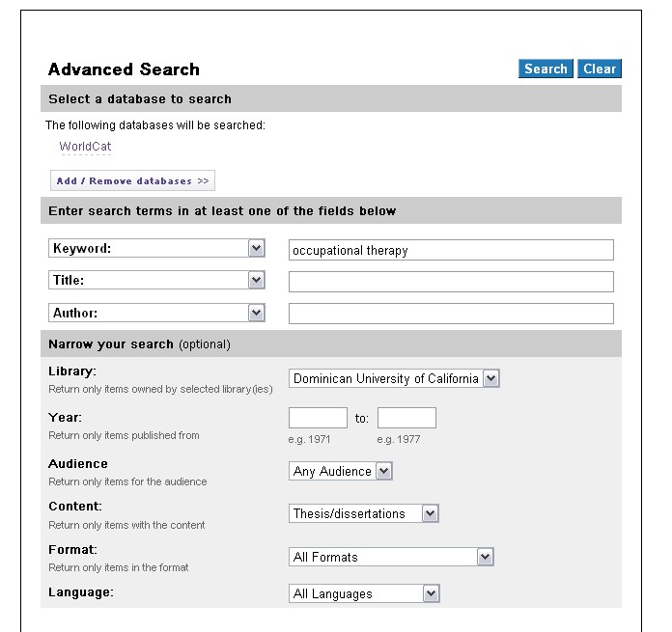The width and height of the screenshot is (672, 632).
Task: Open the Author field type dropdown
Action: [x=156, y=313]
